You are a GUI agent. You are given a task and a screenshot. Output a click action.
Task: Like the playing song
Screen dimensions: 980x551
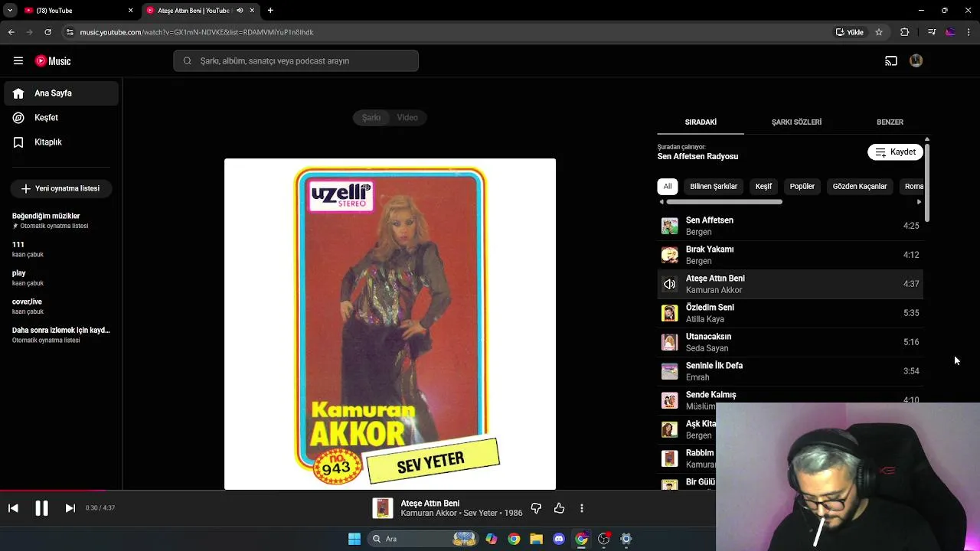pyautogui.click(x=559, y=508)
